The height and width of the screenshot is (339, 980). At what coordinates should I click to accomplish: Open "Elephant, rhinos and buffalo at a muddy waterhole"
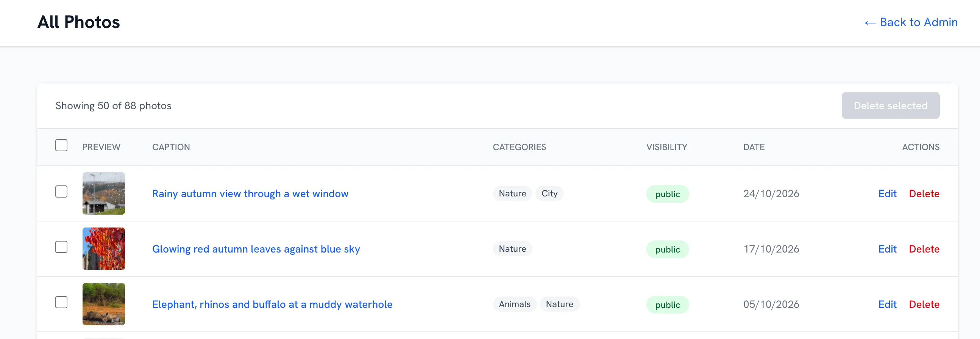272,304
